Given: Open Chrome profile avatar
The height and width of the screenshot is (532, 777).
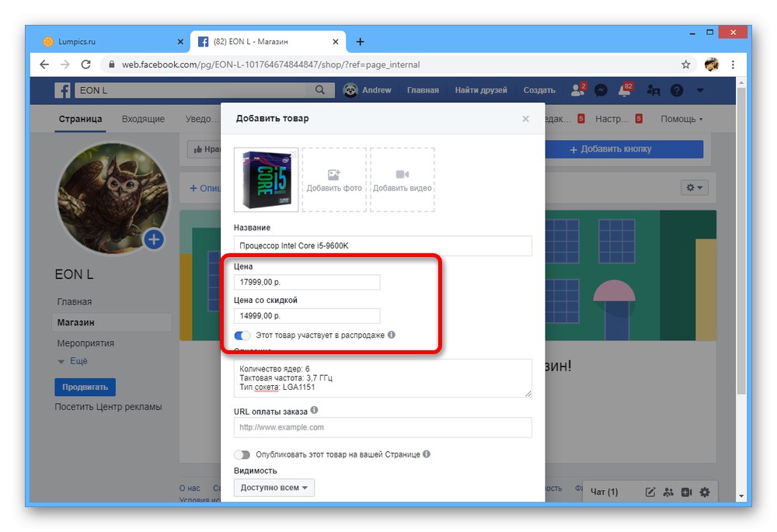Looking at the screenshot, I should pyautogui.click(x=712, y=64).
